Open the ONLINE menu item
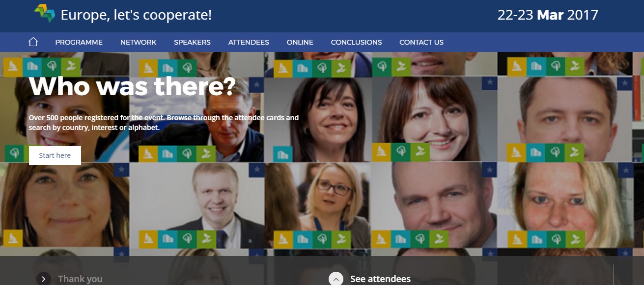This screenshot has width=644, height=285. click(x=300, y=42)
